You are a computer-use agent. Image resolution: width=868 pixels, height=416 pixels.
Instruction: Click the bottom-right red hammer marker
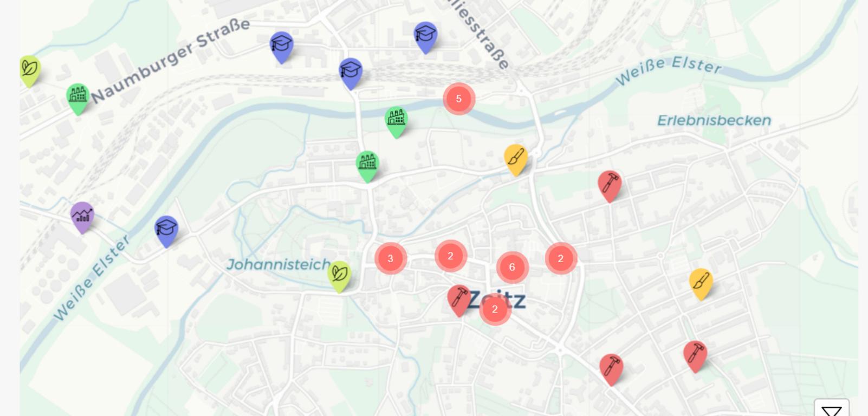click(x=695, y=356)
